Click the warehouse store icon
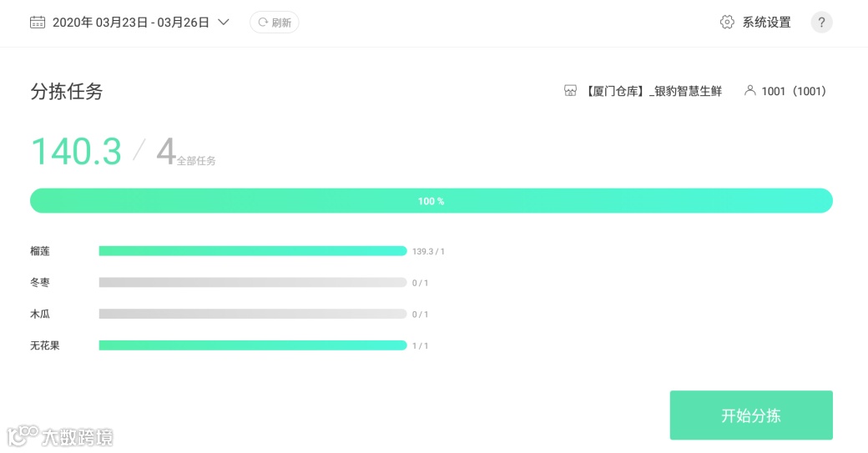 (x=570, y=91)
